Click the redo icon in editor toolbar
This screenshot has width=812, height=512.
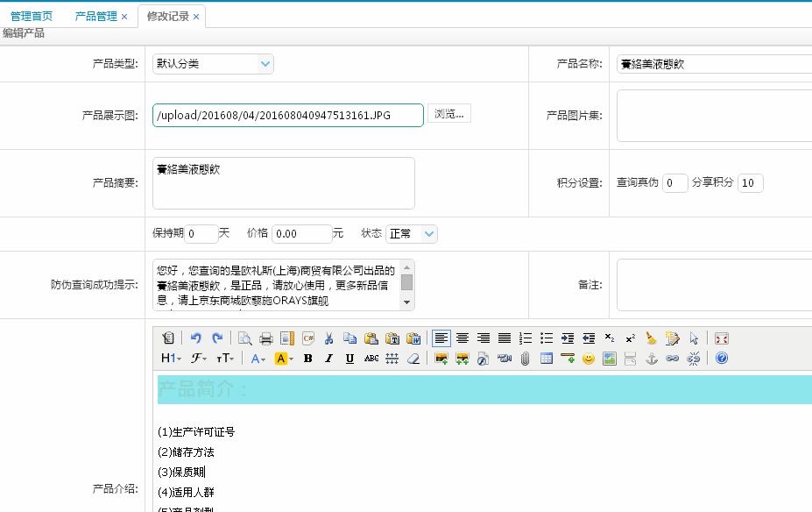(x=216, y=338)
